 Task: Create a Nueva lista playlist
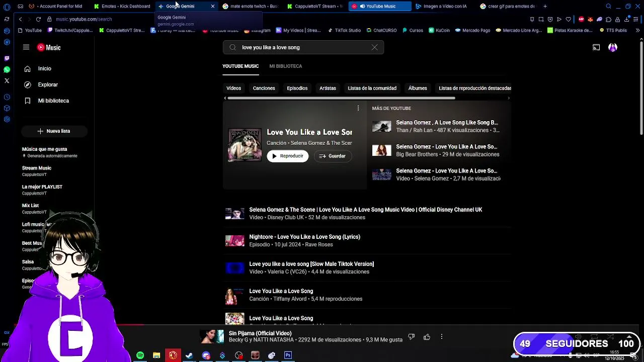click(x=54, y=131)
